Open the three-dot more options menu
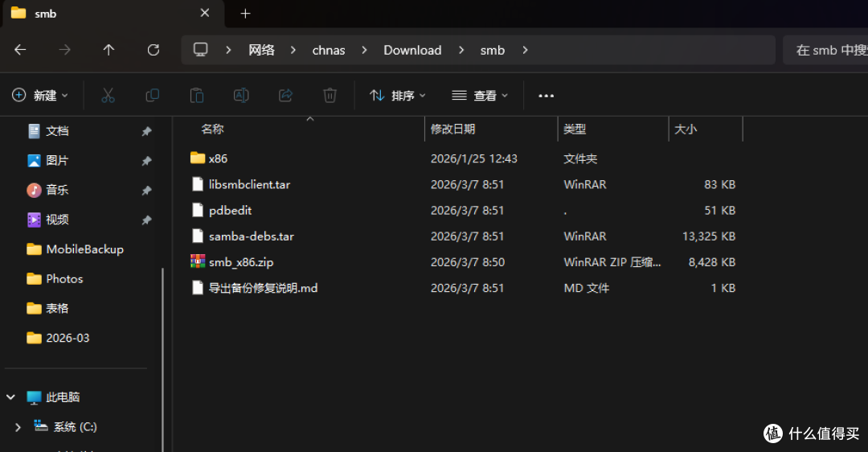The height and width of the screenshot is (452, 868). click(546, 96)
